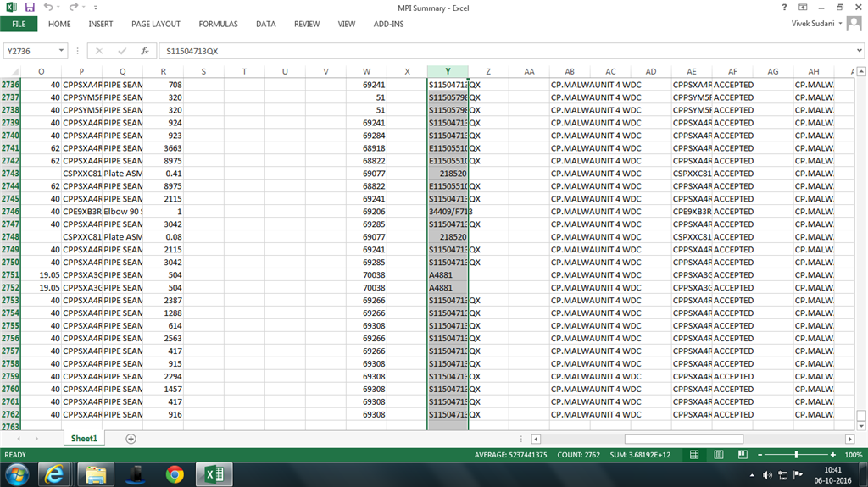The image size is (868, 487).
Task: Open the DATA tab
Action: tap(265, 24)
